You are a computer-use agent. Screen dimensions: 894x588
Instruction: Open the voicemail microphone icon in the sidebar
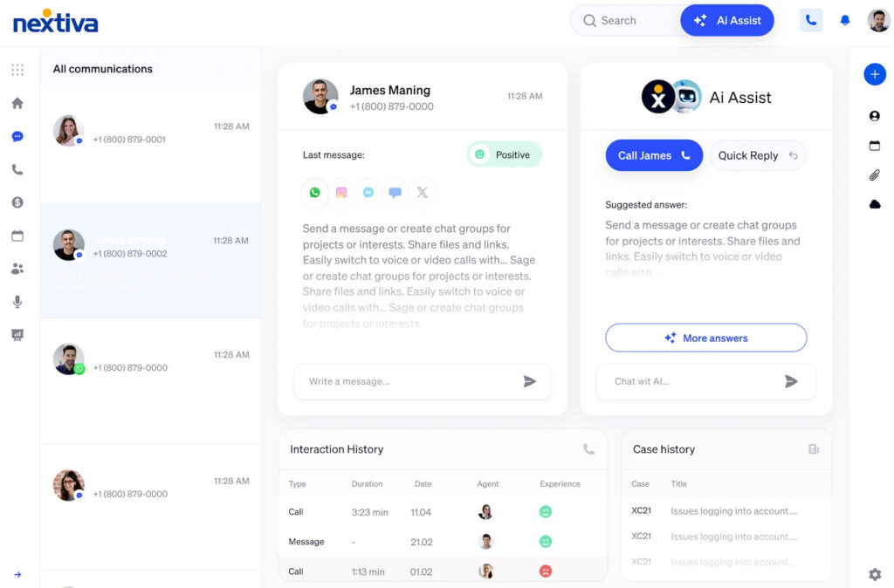[x=17, y=302]
